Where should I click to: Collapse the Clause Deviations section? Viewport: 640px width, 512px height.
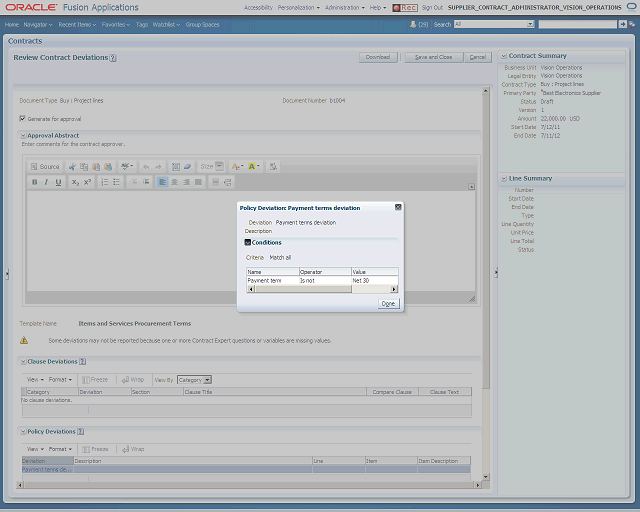23,362
